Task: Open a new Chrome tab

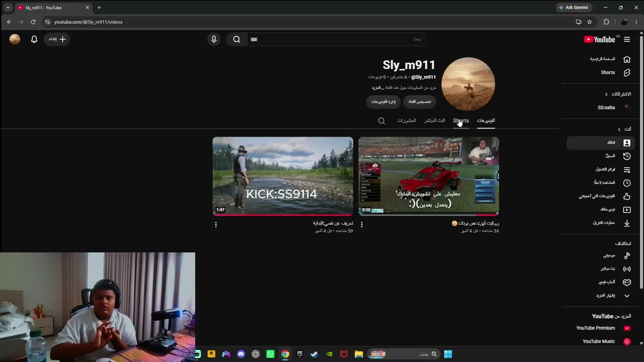Action: coord(99,8)
